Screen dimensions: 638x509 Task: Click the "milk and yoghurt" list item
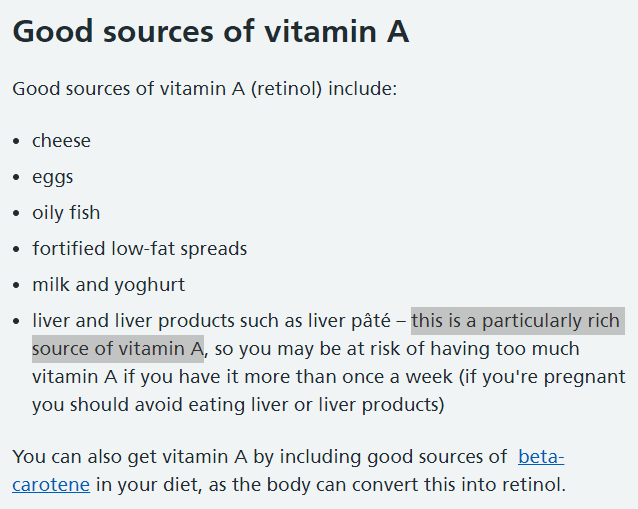coord(108,285)
